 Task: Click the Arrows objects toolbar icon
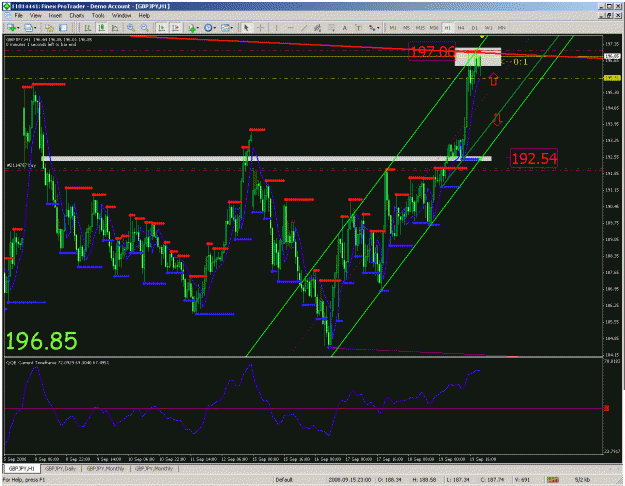372,28
